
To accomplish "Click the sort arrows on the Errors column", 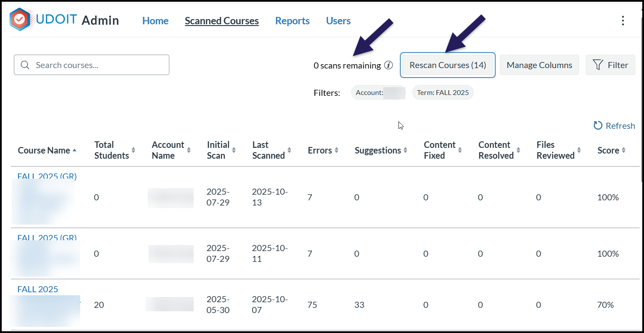I will [337, 150].
